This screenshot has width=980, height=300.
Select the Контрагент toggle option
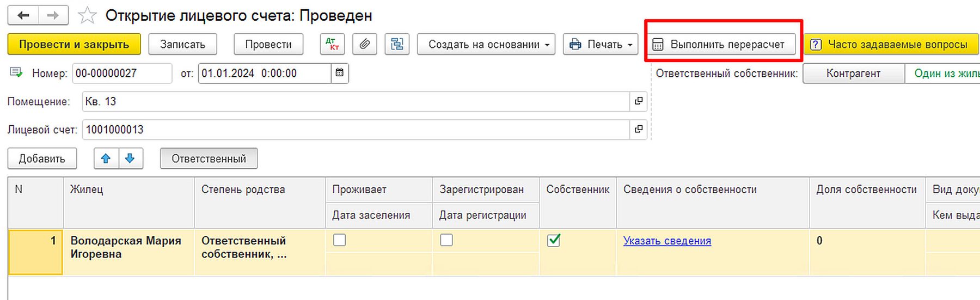click(x=853, y=74)
